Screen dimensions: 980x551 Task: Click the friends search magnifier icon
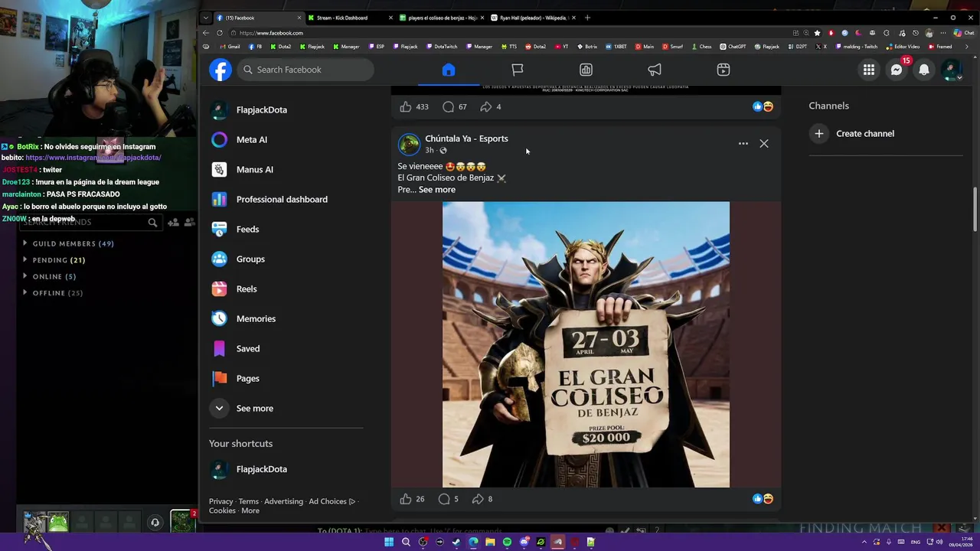pos(152,223)
